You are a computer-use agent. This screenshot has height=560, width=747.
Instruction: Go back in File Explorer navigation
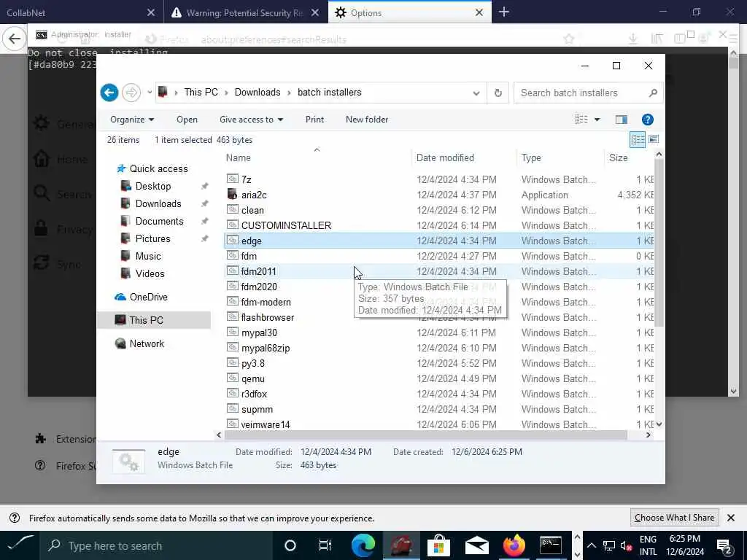tap(109, 93)
